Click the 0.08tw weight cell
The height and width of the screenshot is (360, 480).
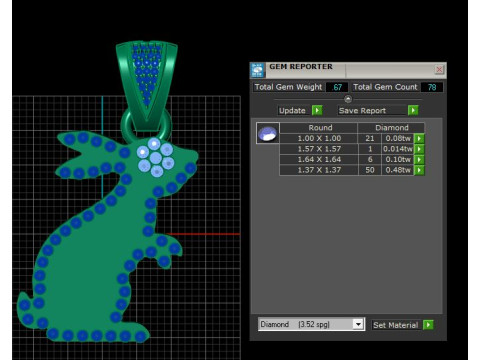[x=398, y=138]
